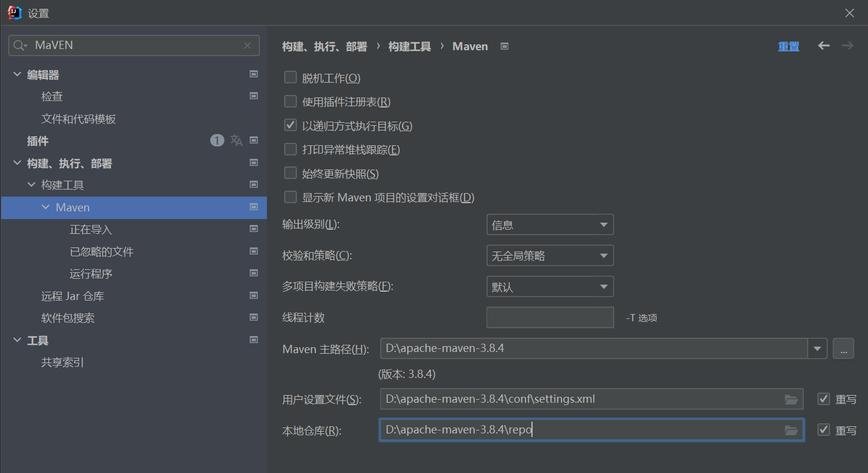Click the ... browse button for Maven 主路径
This screenshot has width=868, height=473.
coord(844,348)
